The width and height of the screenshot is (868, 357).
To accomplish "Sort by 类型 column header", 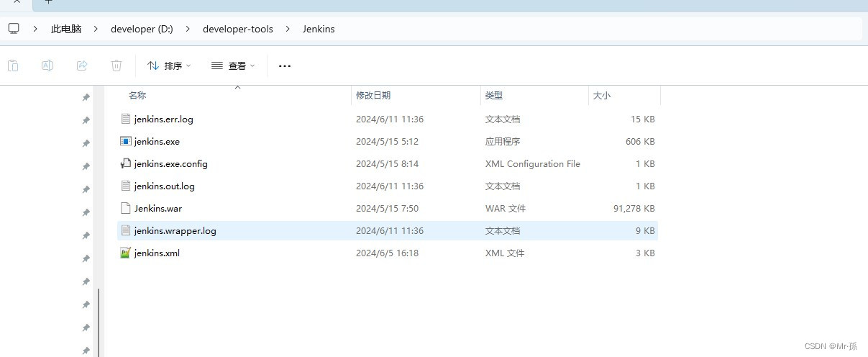I will (494, 95).
